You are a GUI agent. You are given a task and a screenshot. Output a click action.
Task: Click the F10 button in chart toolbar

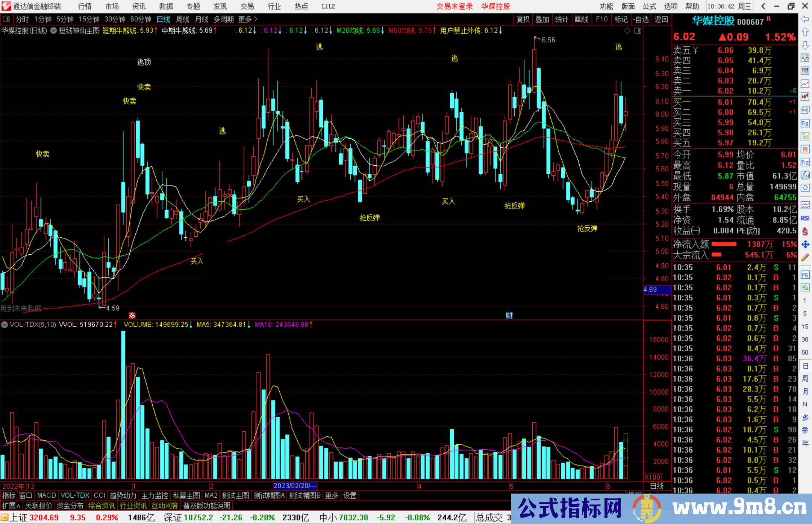coord(601,19)
